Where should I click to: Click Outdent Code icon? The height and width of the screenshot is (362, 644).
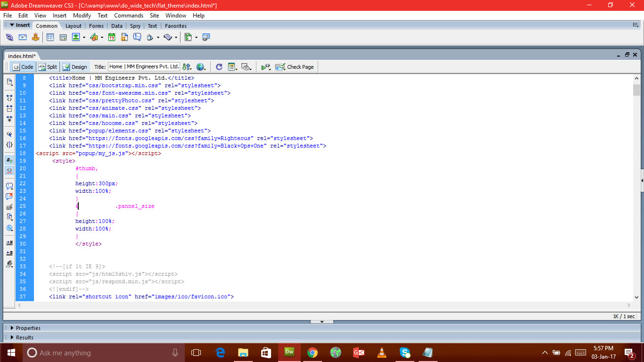pyautogui.click(x=9, y=254)
